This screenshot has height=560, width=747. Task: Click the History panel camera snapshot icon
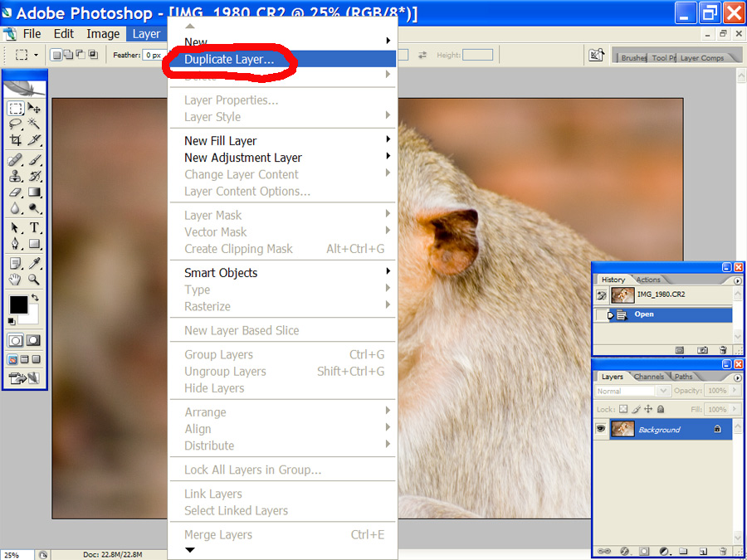click(x=702, y=351)
